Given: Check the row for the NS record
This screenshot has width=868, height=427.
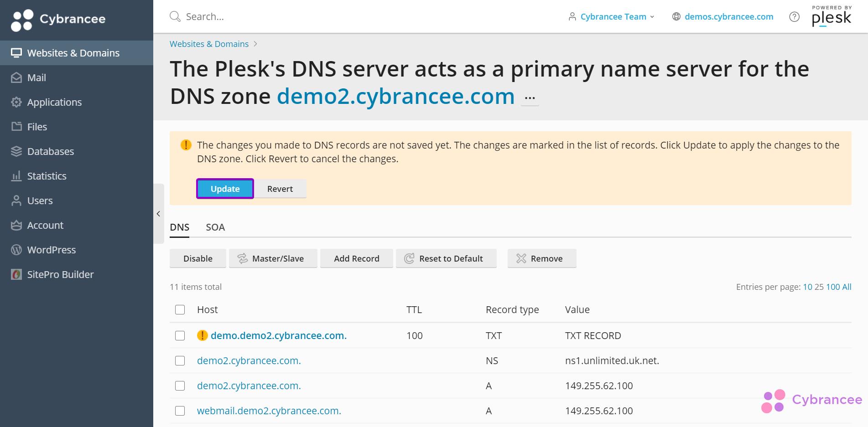Looking at the screenshot, I should coord(180,360).
